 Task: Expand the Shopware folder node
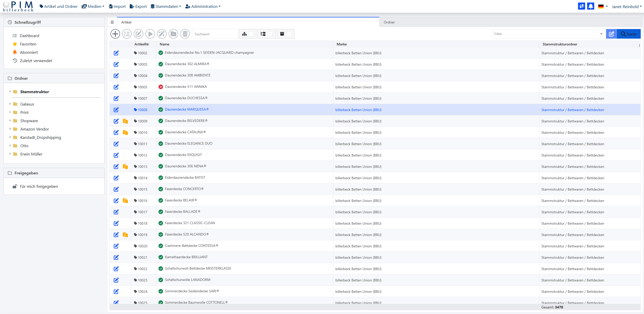coord(10,121)
